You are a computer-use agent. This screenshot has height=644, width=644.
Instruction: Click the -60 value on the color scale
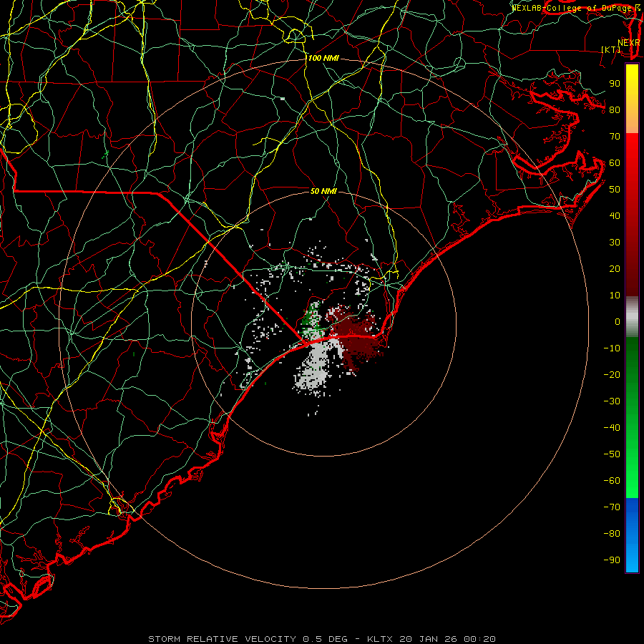(612, 481)
